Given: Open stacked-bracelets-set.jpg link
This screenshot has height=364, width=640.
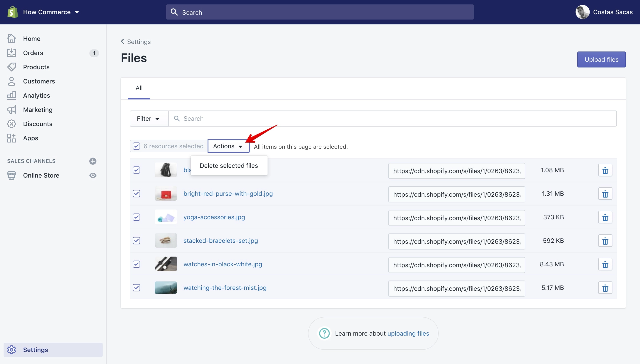Looking at the screenshot, I should [220, 241].
